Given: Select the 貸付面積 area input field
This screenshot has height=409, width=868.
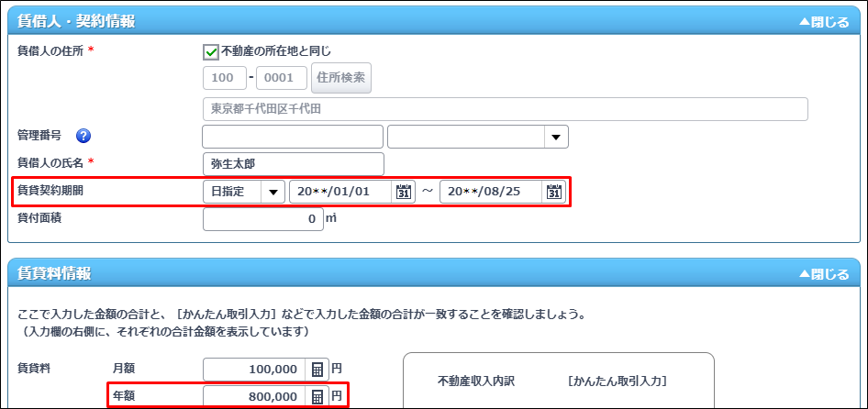Looking at the screenshot, I should click(x=262, y=219).
